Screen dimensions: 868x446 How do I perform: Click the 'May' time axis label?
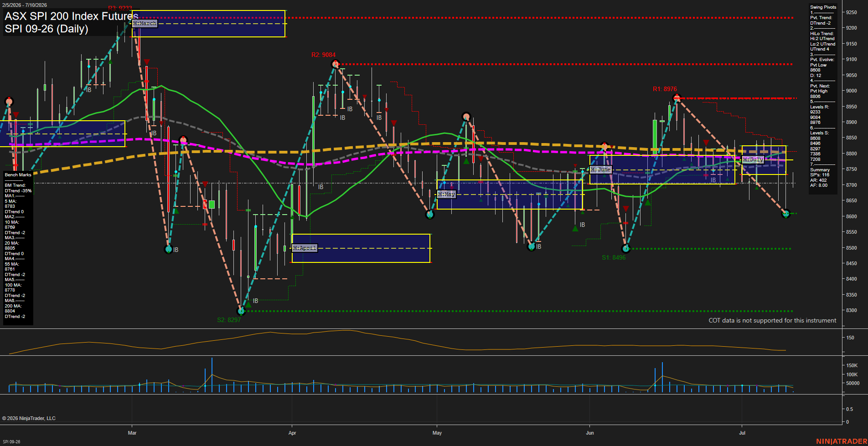(437, 433)
